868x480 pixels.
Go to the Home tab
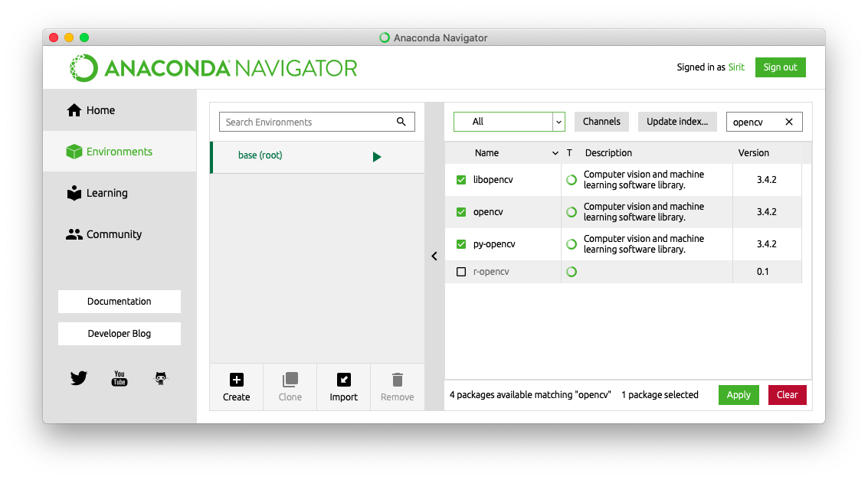click(120, 110)
